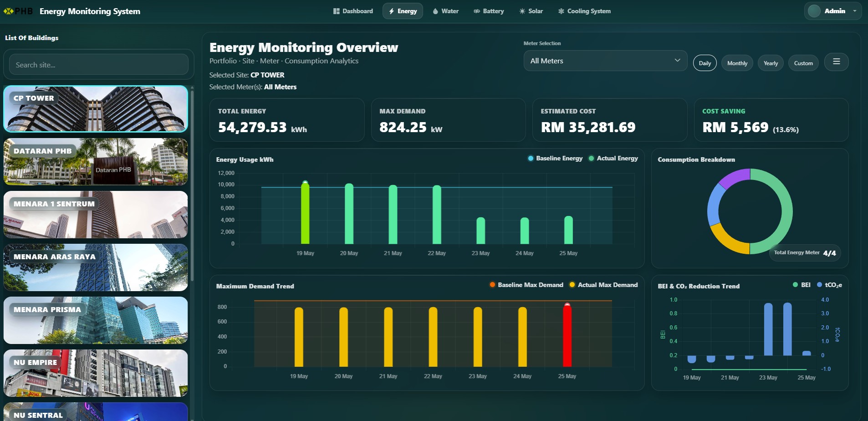Open the Battery tab
This screenshot has width=868, height=421.
point(489,11)
